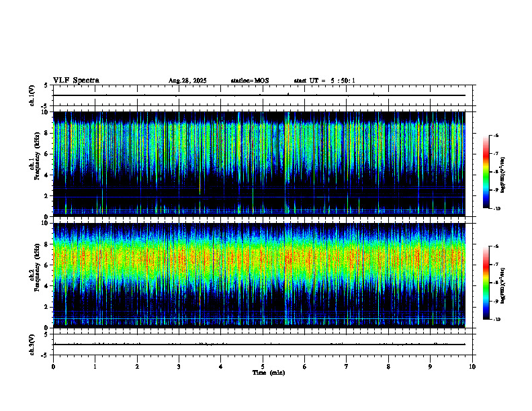Click the "1" tick on the time axis
Screen dimensions: 532x411
(95, 367)
